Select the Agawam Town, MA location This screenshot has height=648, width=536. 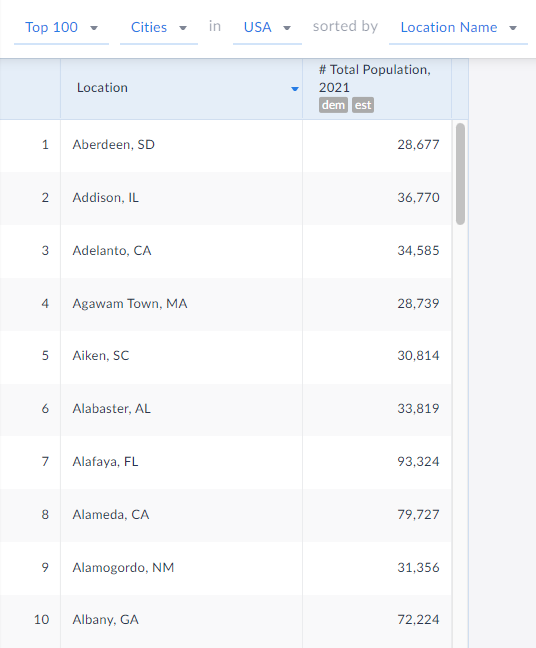(x=130, y=303)
